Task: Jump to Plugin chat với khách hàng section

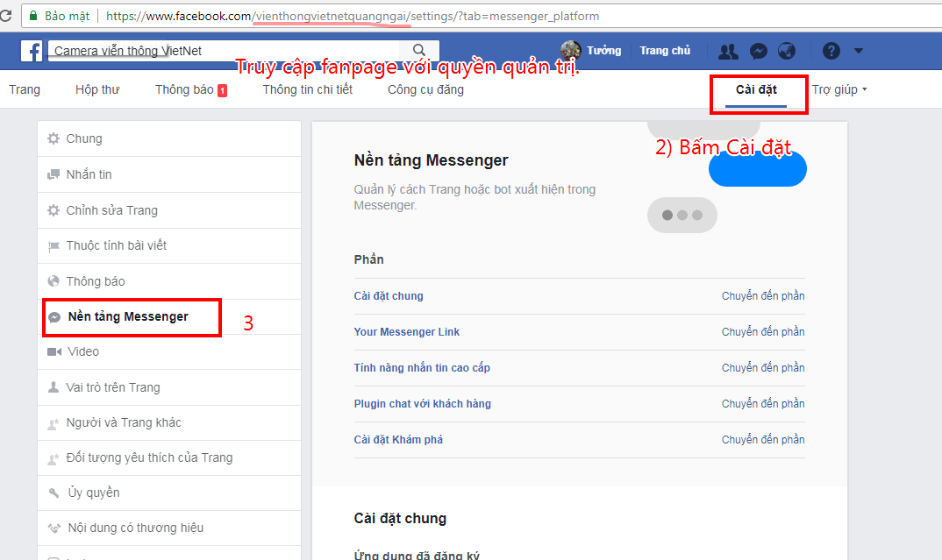Action: point(423,404)
